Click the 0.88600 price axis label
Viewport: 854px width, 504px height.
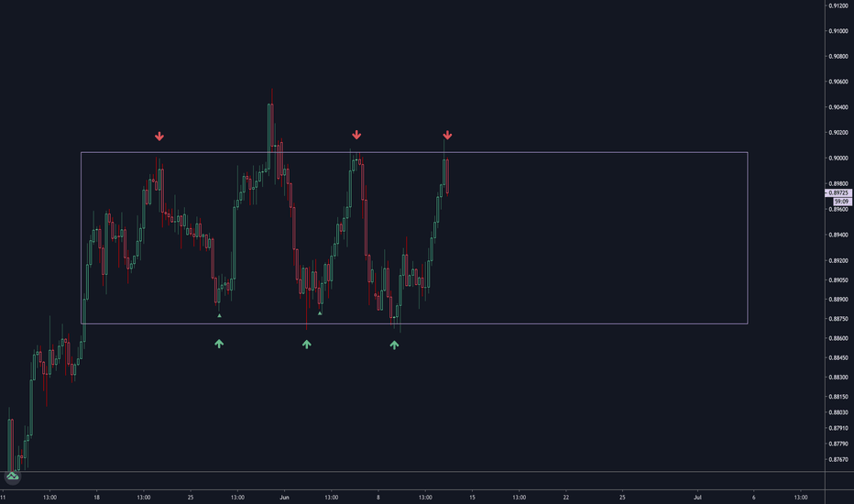(x=838, y=338)
